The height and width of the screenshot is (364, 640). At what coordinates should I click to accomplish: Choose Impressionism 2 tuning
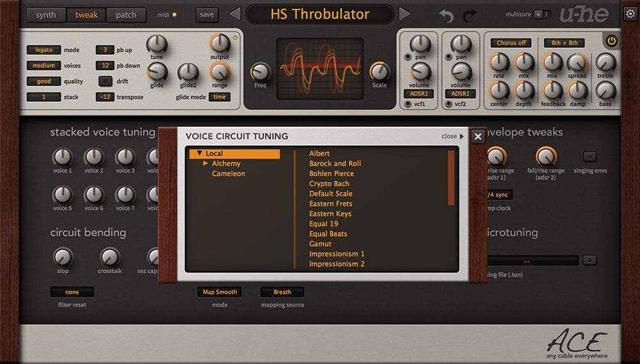pos(337,264)
